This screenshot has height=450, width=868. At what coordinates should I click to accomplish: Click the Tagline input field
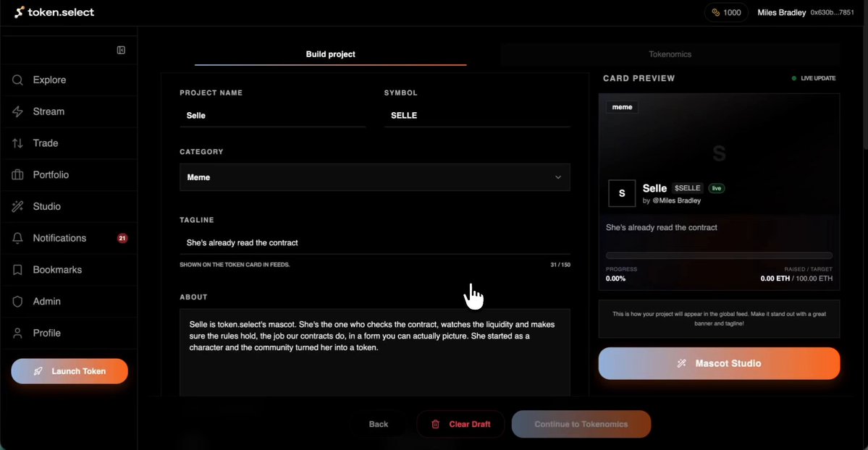[x=375, y=243]
